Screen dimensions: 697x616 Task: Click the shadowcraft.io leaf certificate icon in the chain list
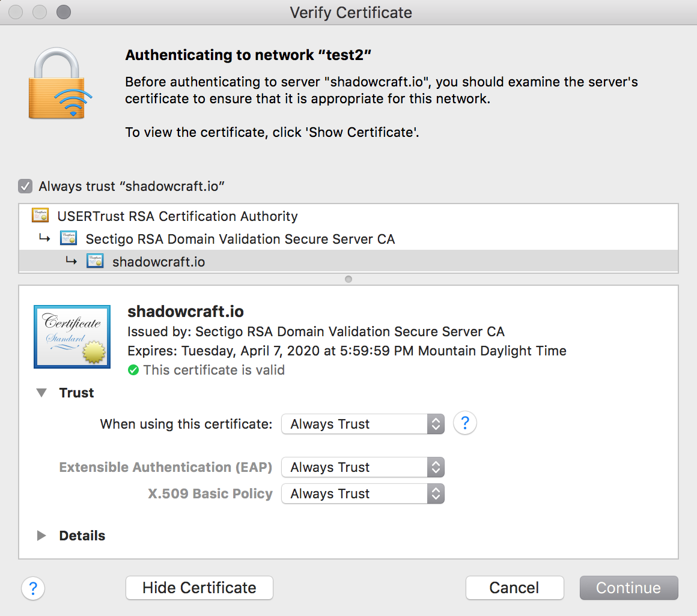tap(95, 261)
